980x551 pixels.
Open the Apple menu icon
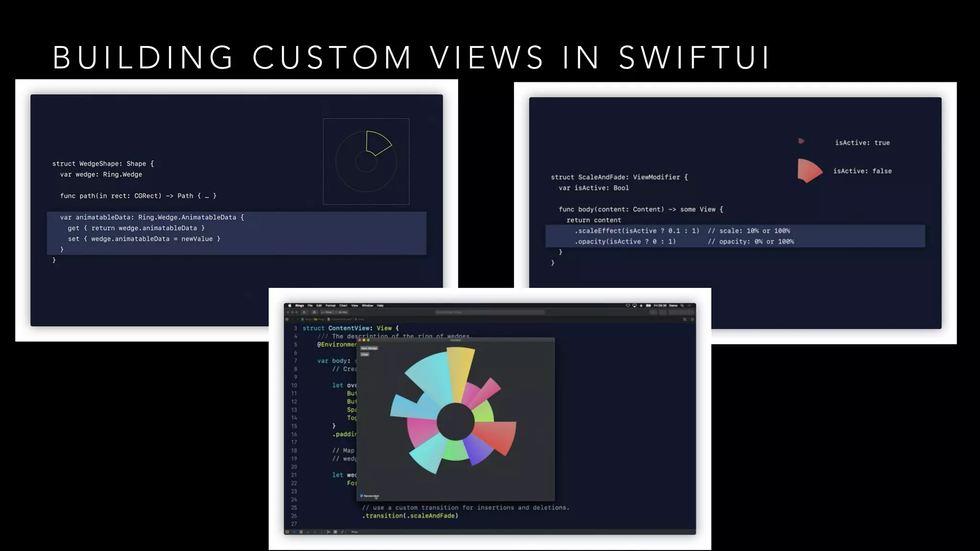(x=290, y=306)
